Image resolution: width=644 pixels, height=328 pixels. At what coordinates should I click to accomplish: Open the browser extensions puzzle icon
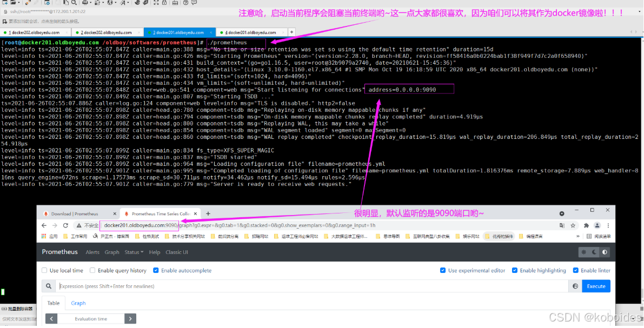coord(586,225)
